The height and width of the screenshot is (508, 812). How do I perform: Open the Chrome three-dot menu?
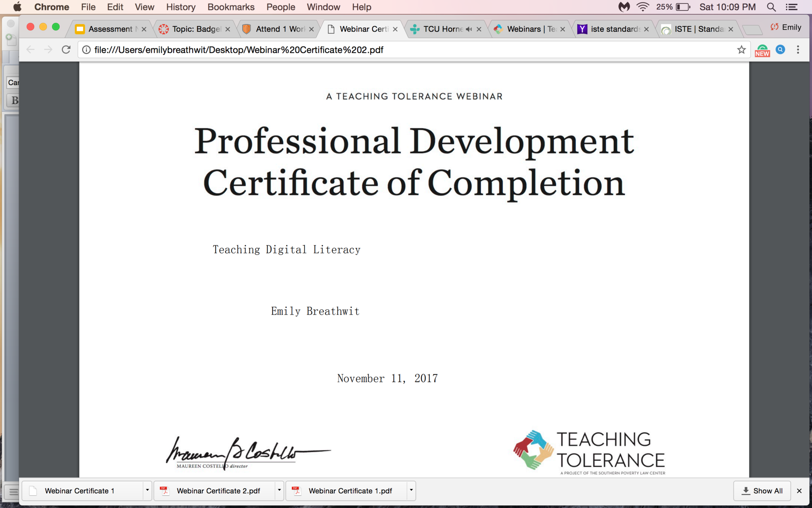tap(798, 50)
